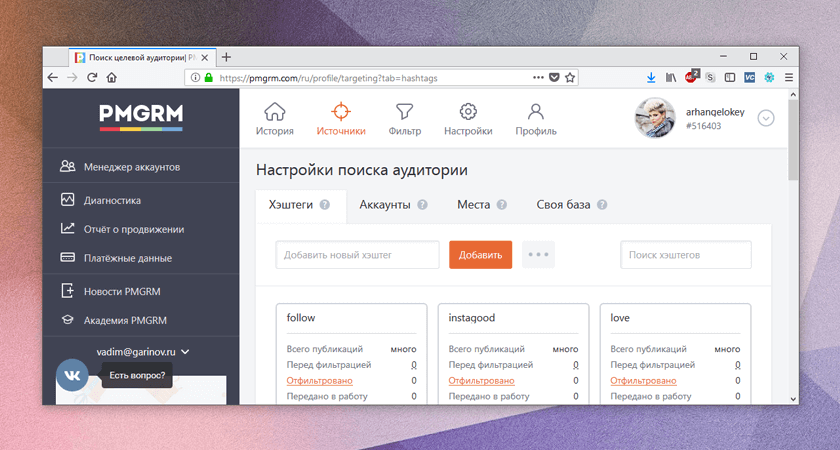Image resolution: width=840 pixels, height=450 pixels.
Task: Open the browser downloads arrow icon
Action: [651, 78]
